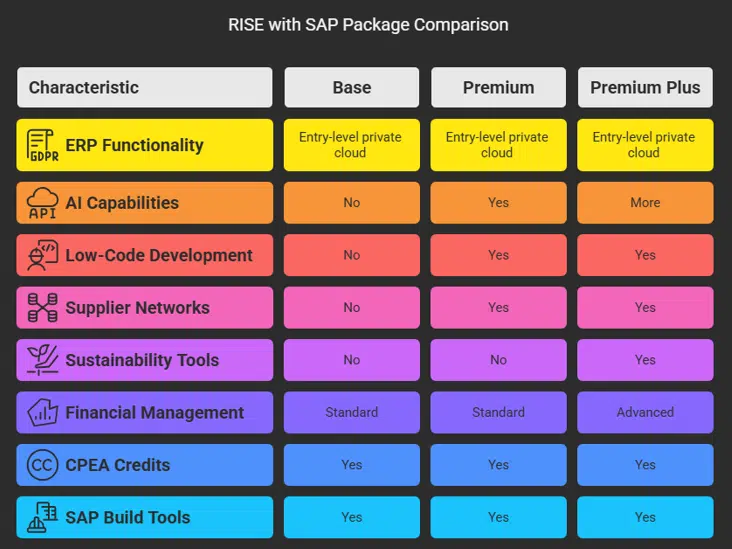Click the construction building icon beside SAP Build Tools
The width and height of the screenshot is (732, 549).
click(x=42, y=517)
